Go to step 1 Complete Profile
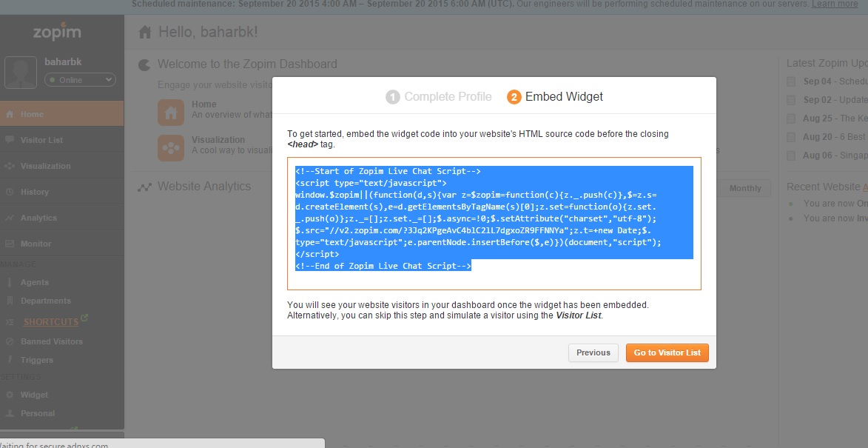This screenshot has height=448, width=868. (438, 97)
